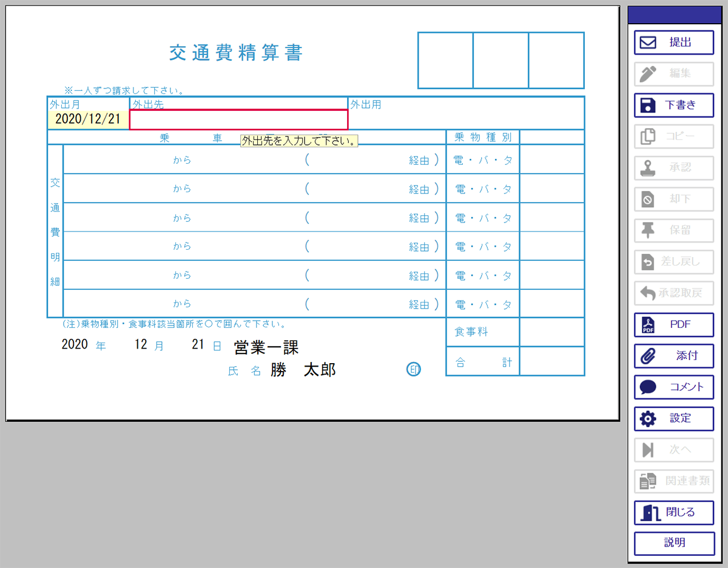Click the department 営業一課 text

[266, 347]
